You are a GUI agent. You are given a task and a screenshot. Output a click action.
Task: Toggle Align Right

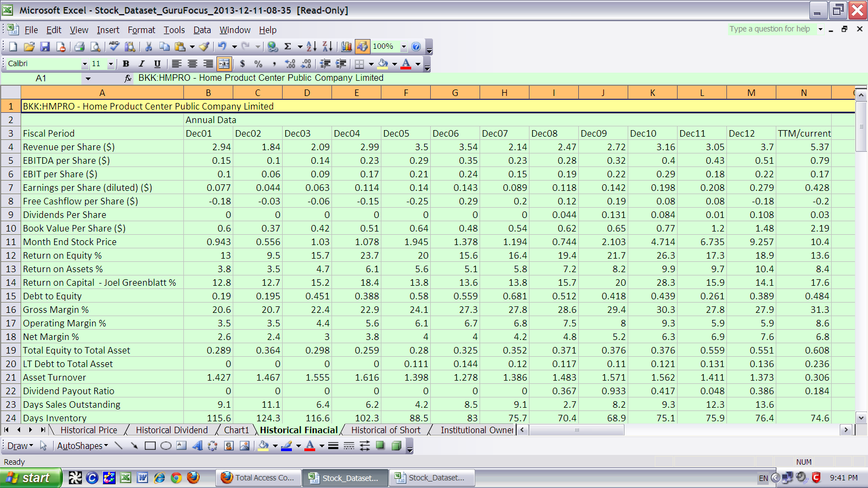(x=208, y=64)
